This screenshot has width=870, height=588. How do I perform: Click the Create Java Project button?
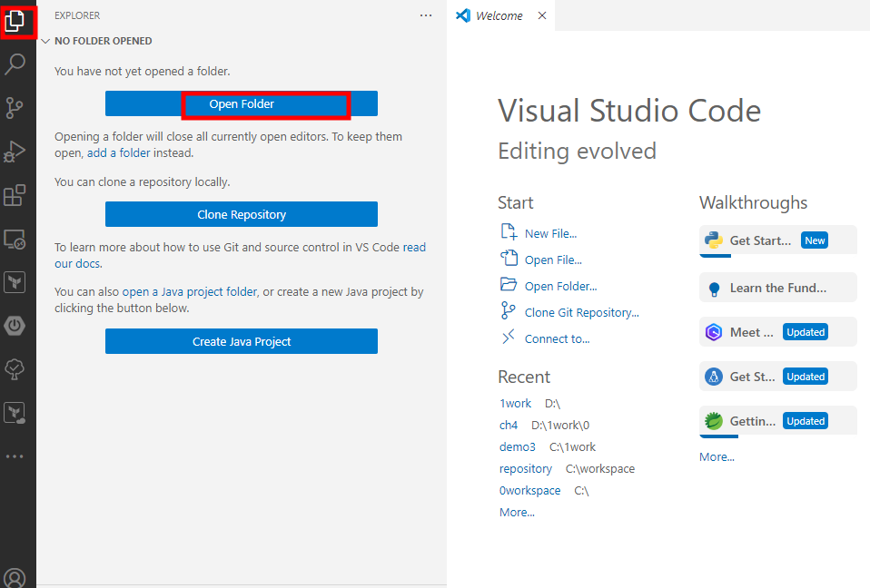242,342
